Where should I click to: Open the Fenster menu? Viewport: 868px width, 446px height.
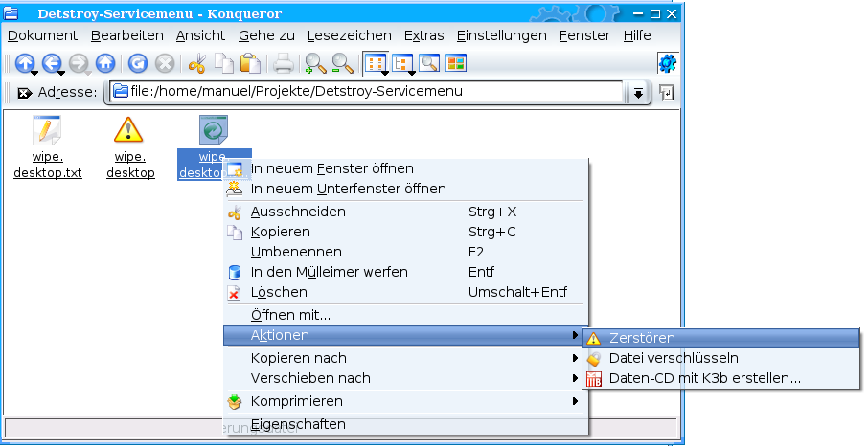point(584,36)
